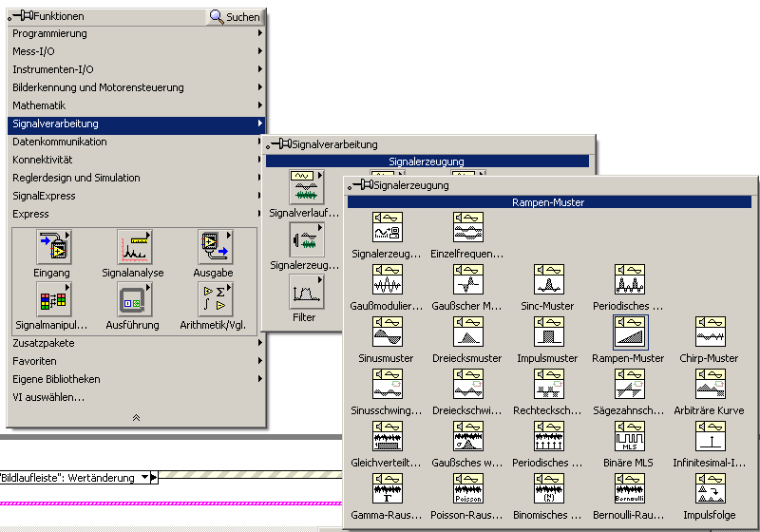
Task: Open the Signalverarbeitung menu entry
Action: tap(136, 123)
